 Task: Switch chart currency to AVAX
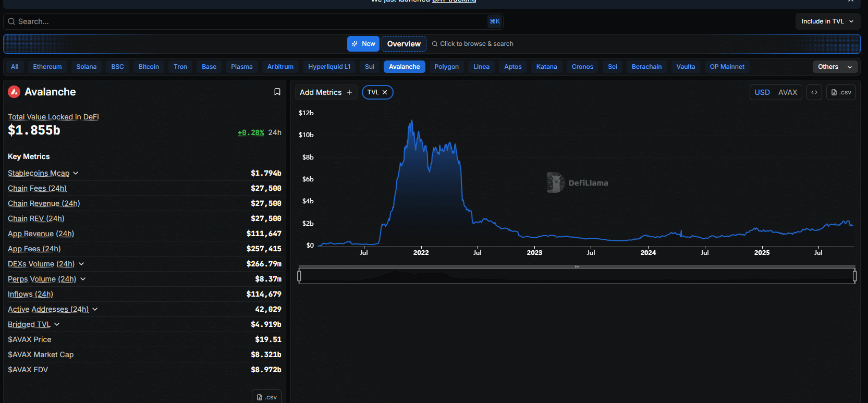tap(788, 92)
